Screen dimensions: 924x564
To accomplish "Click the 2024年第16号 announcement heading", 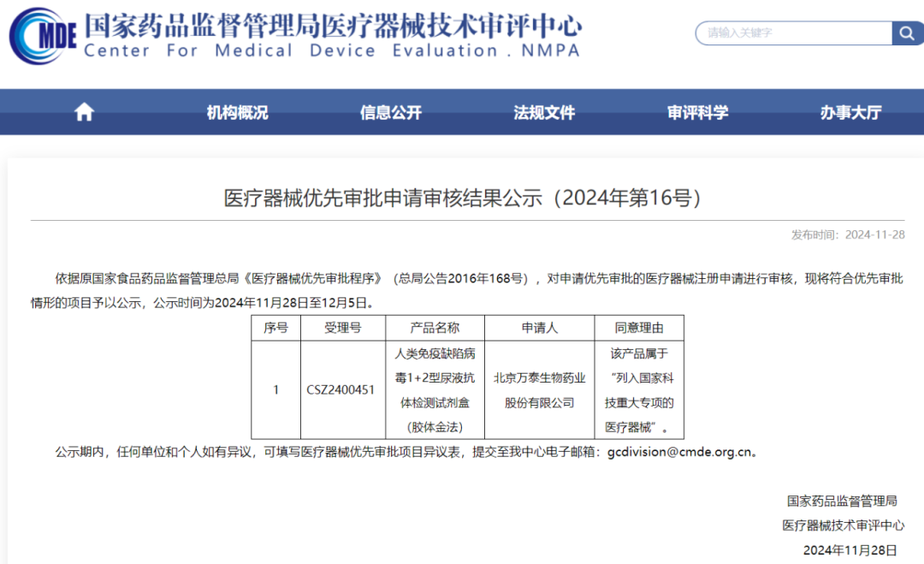I will (x=462, y=198).
